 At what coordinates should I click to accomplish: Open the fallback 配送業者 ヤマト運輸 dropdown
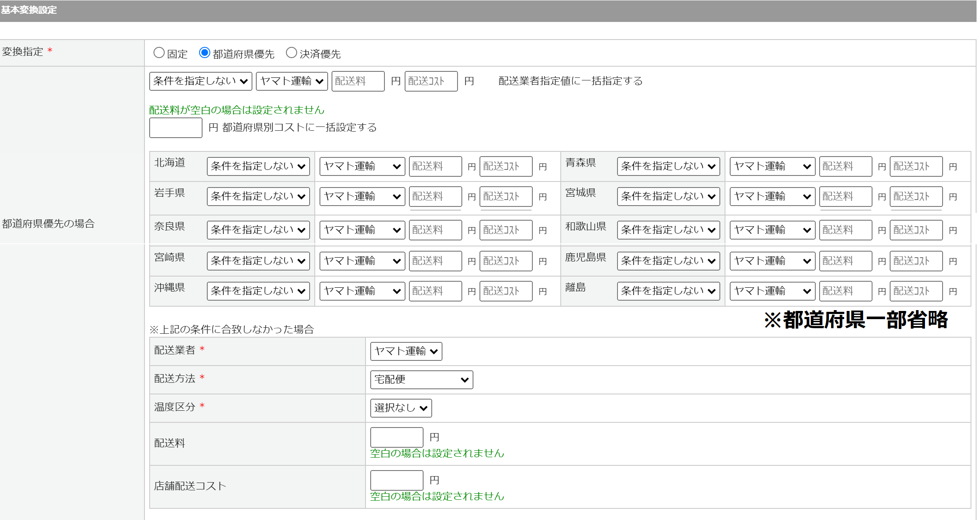406,351
